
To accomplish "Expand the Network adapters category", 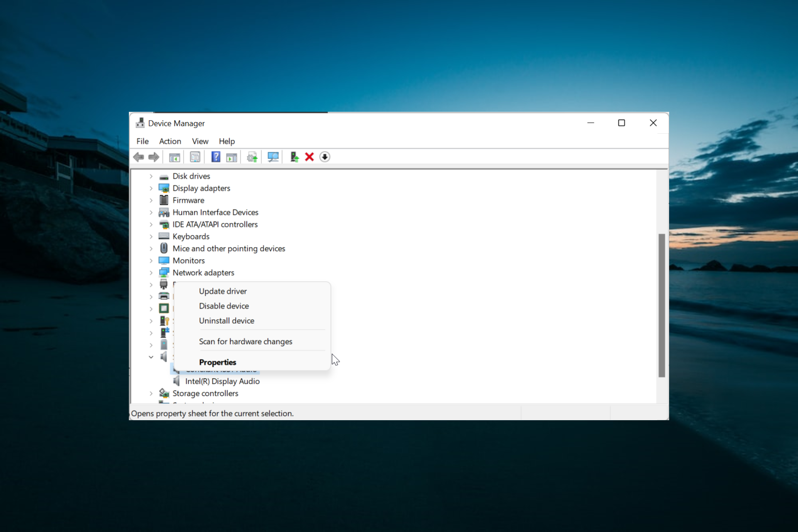I will tap(151, 272).
